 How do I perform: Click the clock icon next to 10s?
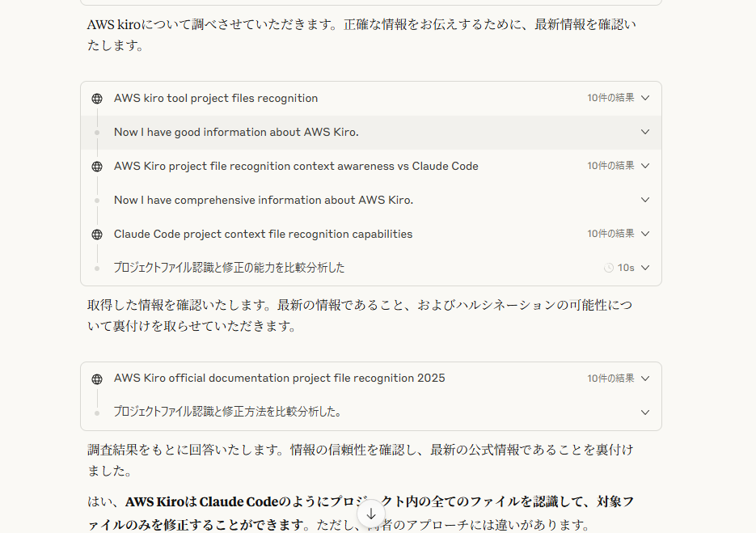[608, 268]
